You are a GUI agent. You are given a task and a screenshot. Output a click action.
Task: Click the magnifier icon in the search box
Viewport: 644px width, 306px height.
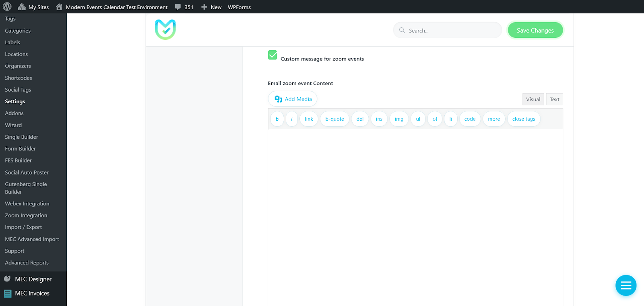point(402,30)
